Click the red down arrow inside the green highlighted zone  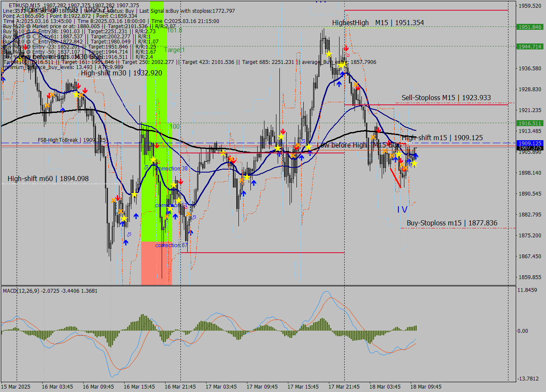coord(157,145)
